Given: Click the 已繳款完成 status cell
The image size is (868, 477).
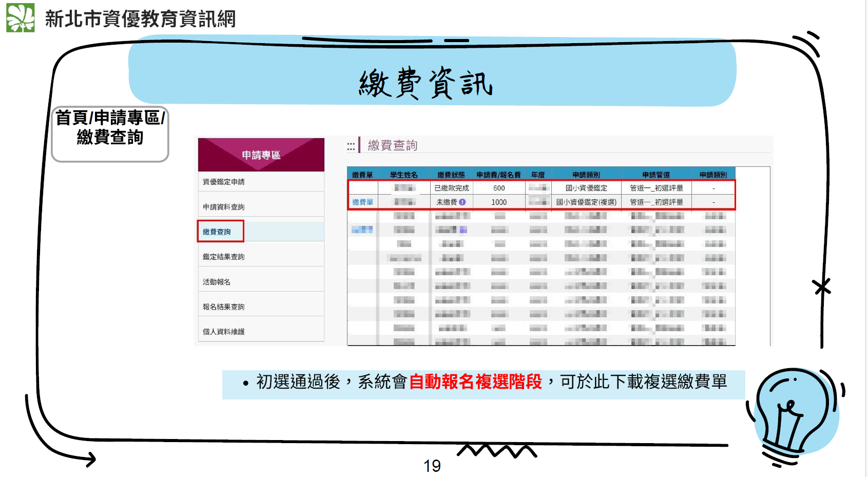Looking at the screenshot, I should click(451, 188).
